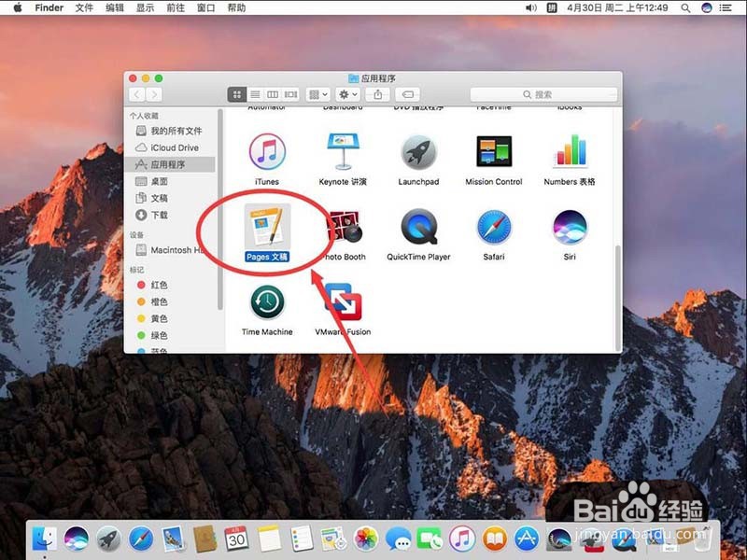Select the QuickTime Player app icon
Image resolution: width=747 pixels, height=560 pixels.
click(x=418, y=227)
